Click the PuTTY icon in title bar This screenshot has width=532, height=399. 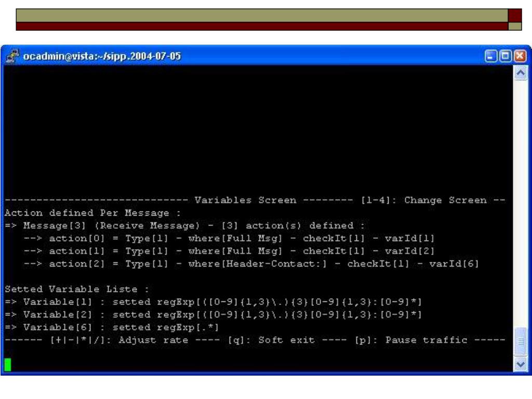point(12,56)
